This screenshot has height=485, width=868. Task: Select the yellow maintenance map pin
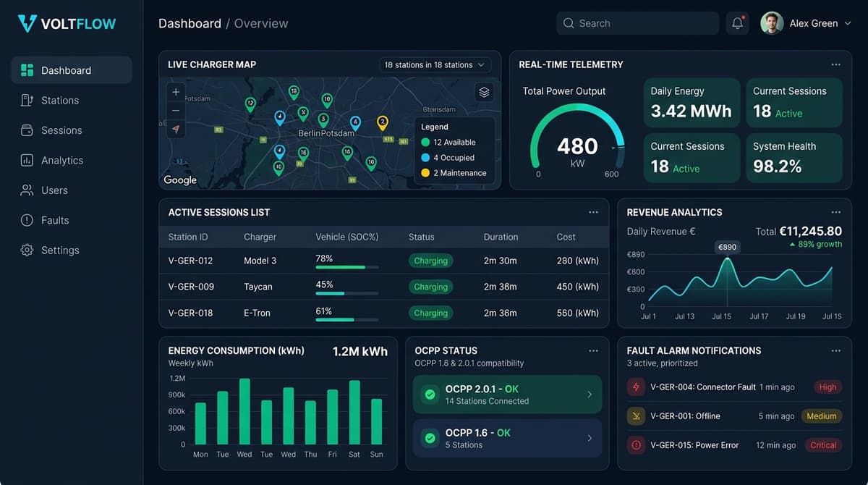click(x=383, y=122)
